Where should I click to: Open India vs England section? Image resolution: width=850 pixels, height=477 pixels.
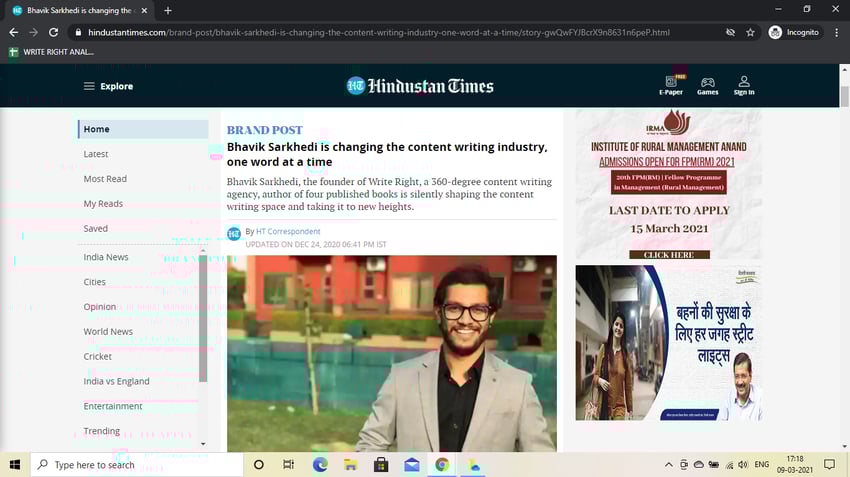coord(117,382)
